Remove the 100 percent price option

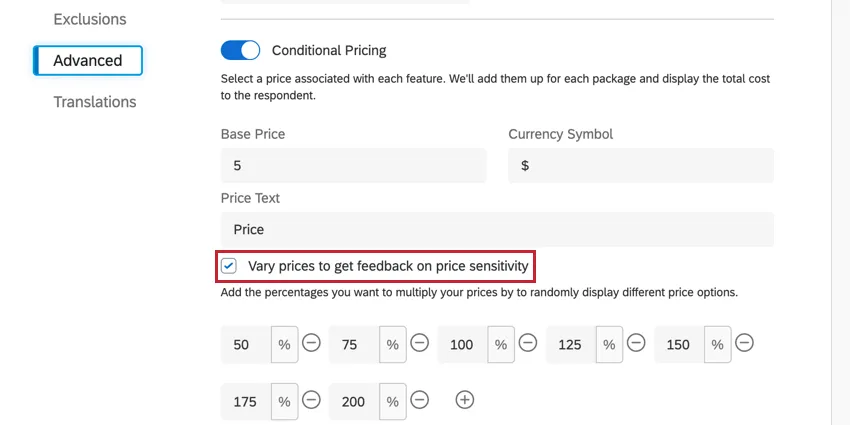tap(528, 344)
